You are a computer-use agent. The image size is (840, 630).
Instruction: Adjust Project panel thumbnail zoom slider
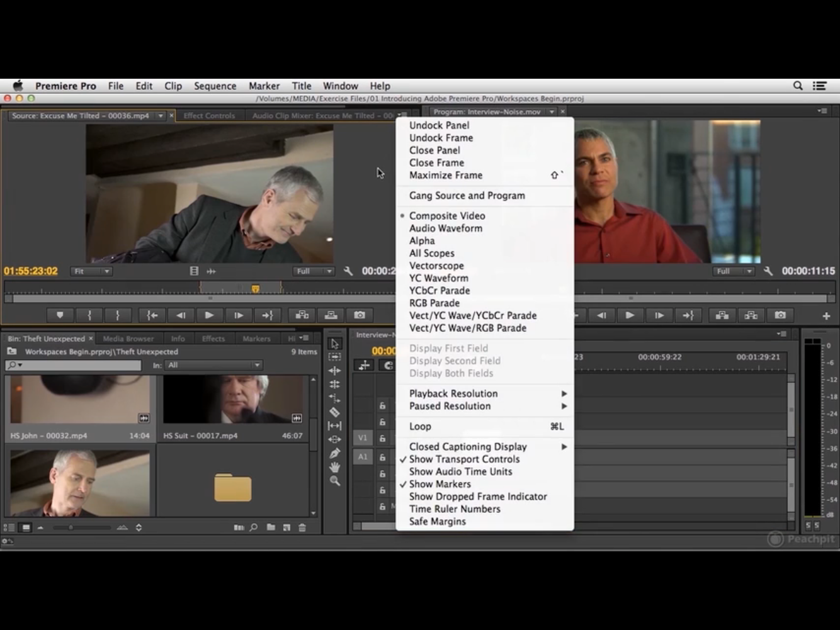(x=71, y=527)
